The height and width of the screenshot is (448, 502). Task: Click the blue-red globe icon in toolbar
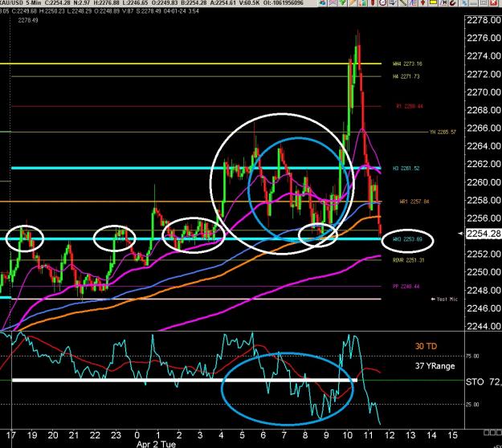pos(323,3)
